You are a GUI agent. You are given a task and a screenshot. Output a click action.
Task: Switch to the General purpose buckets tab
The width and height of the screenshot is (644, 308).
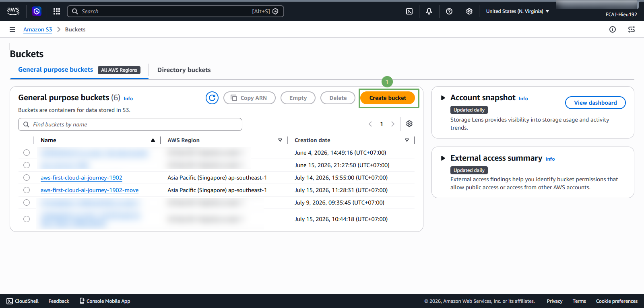coord(56,70)
